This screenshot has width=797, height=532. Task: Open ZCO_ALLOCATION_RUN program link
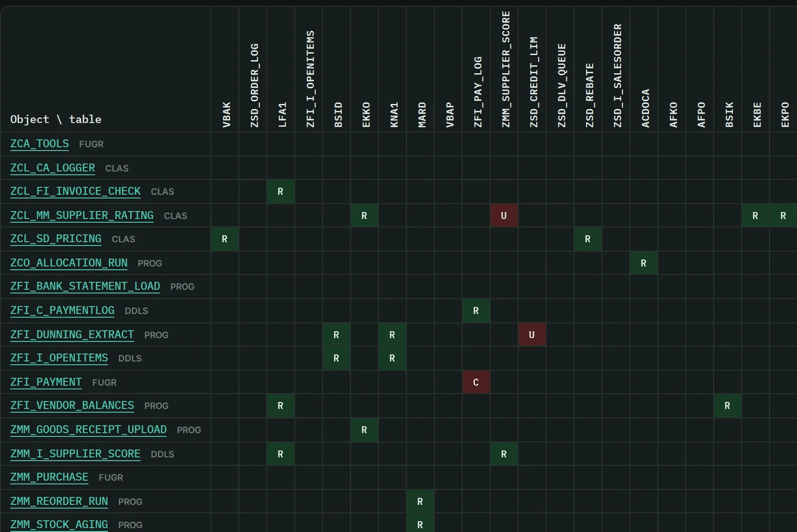tap(69, 263)
